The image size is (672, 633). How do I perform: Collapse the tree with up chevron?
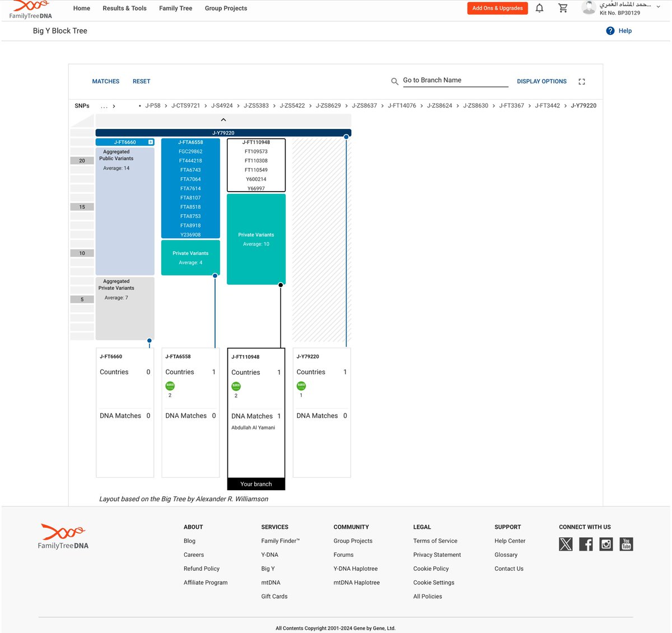tap(223, 120)
